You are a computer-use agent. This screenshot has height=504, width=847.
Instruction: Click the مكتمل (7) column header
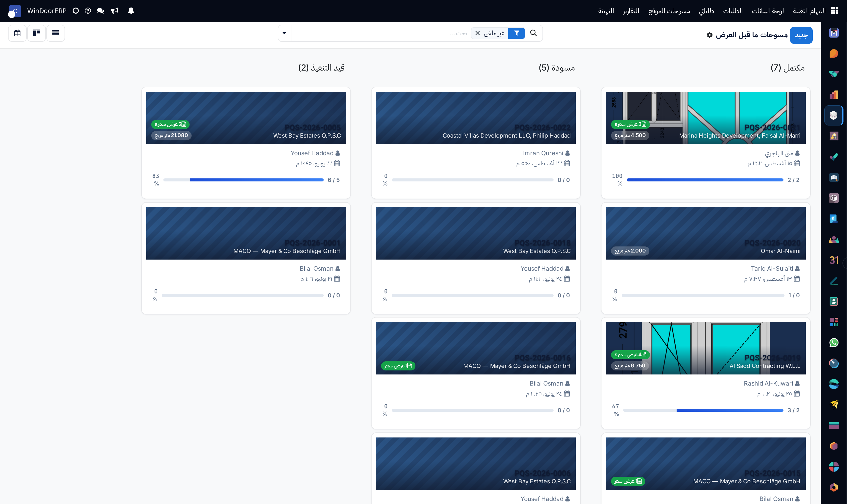787,68
